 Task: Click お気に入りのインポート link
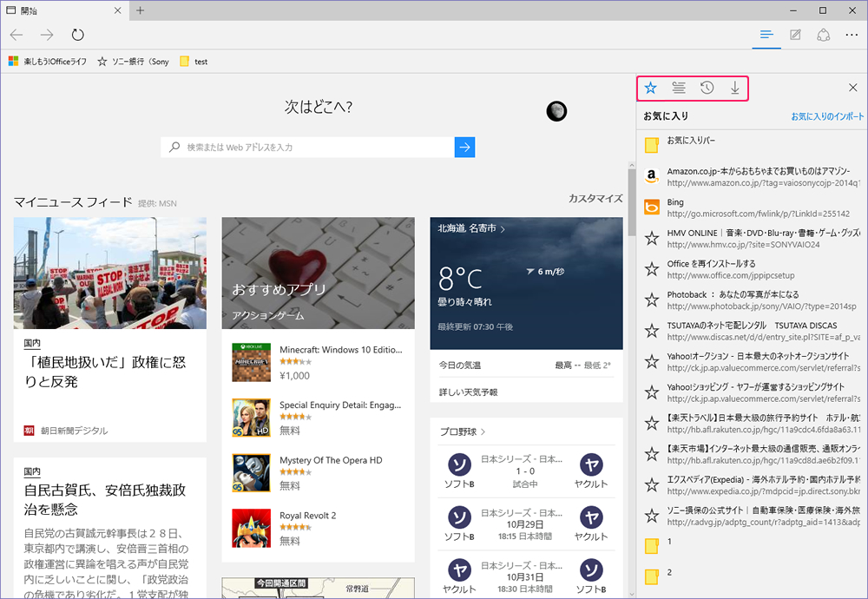[827, 116]
